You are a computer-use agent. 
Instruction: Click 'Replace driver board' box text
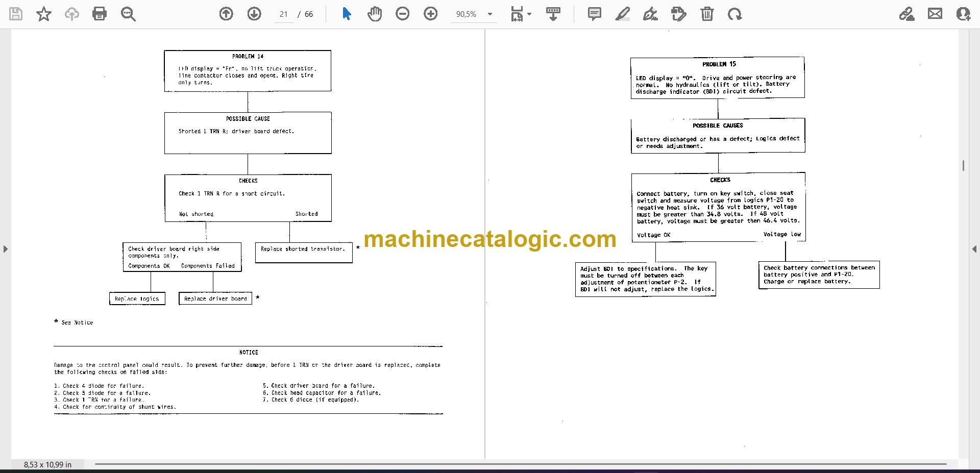coord(215,298)
